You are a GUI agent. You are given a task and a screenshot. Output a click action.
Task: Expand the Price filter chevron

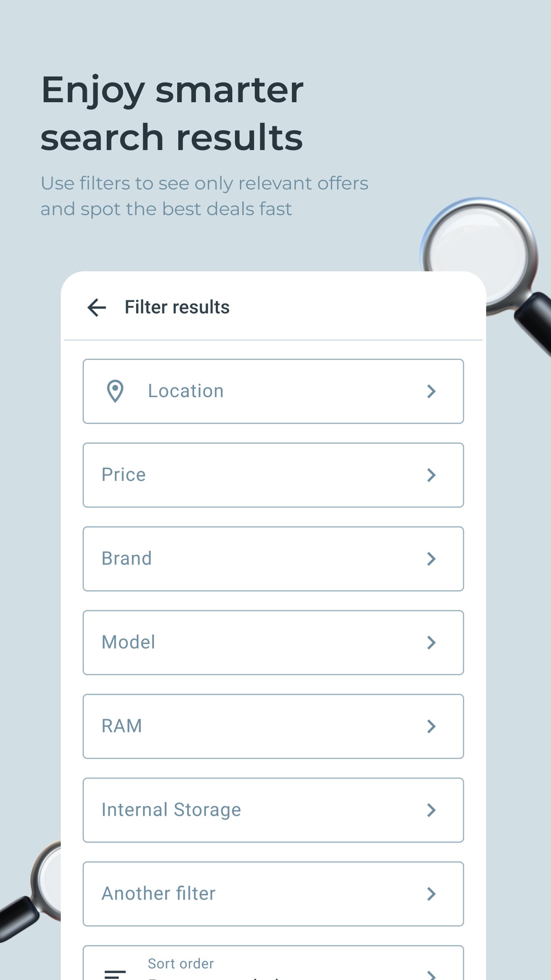431,475
